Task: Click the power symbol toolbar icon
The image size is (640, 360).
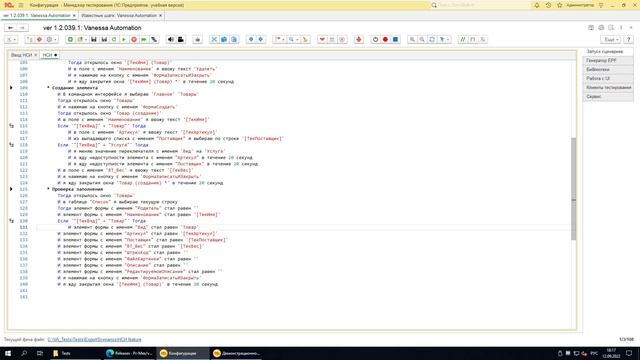Action: pyautogui.click(x=375, y=40)
